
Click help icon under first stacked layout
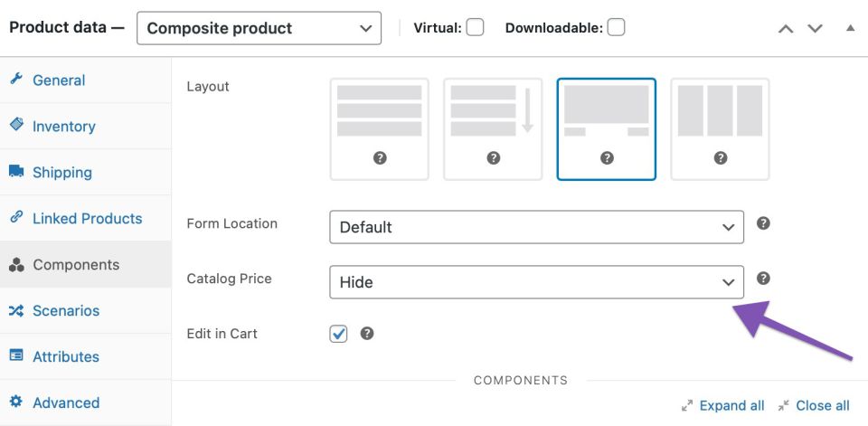[x=380, y=157]
